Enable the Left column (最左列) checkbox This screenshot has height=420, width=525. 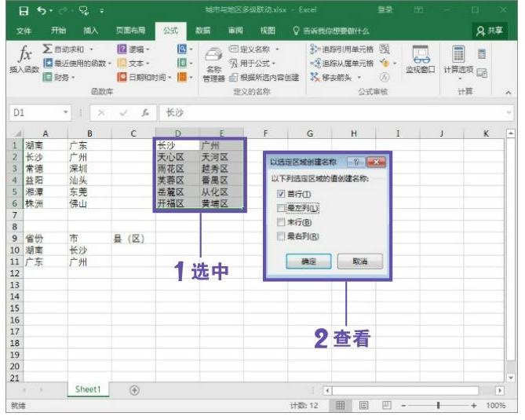click(281, 208)
